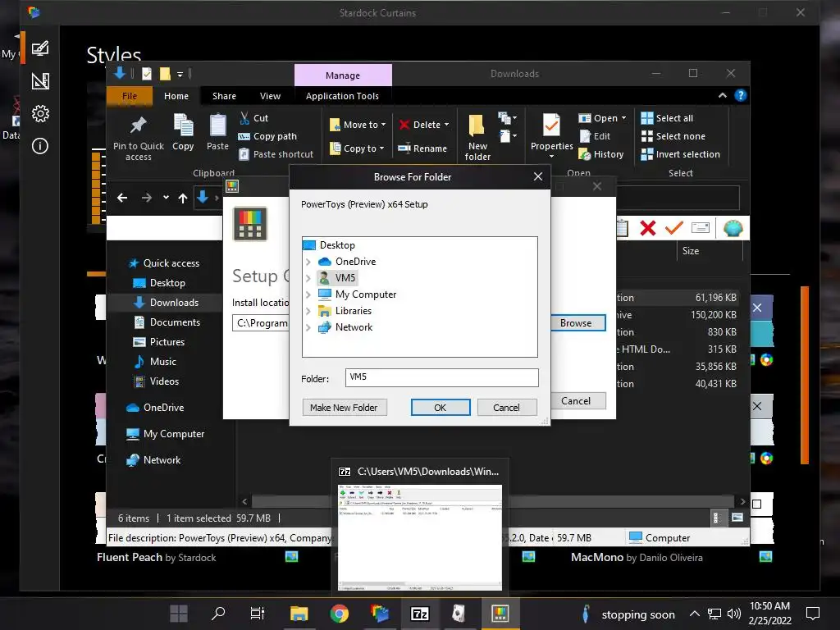Screen dimensions: 840x630
Task: Open Curtains settings gear icon
Action: (x=40, y=113)
